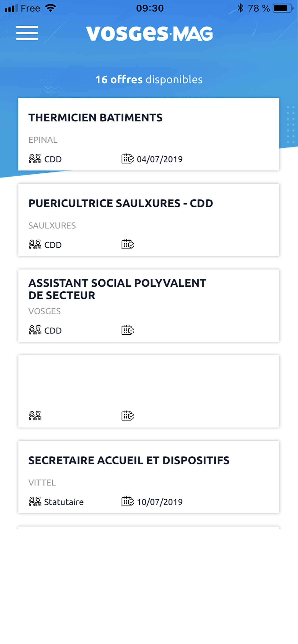Open the hamburger menu

tap(27, 33)
